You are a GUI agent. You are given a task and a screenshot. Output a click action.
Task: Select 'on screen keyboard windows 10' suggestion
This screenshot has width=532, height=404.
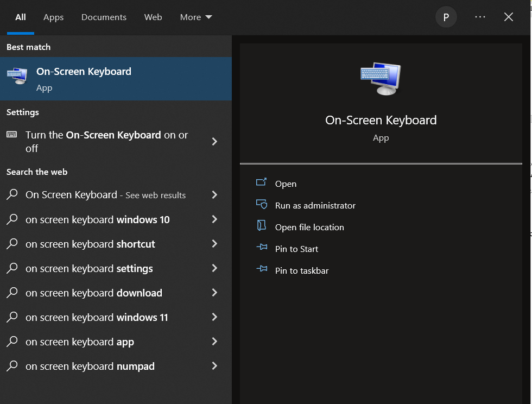116,219
